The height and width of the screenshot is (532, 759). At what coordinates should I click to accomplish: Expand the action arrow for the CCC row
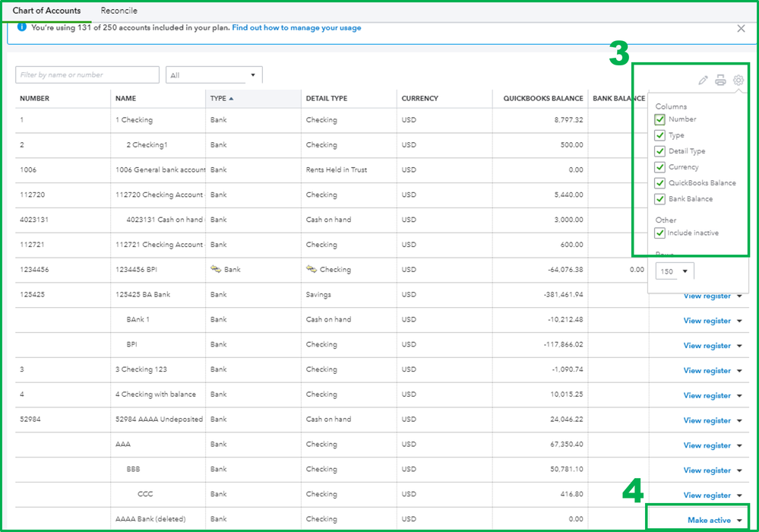(739, 496)
